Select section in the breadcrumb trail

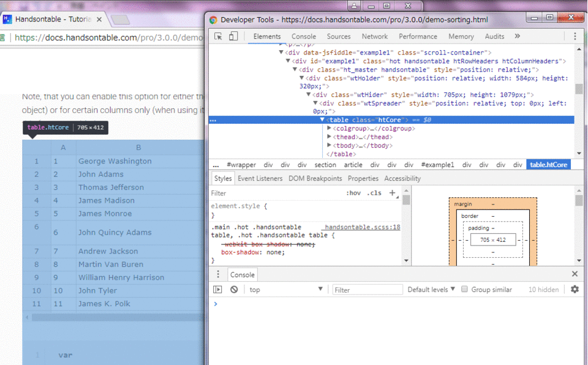pos(325,165)
